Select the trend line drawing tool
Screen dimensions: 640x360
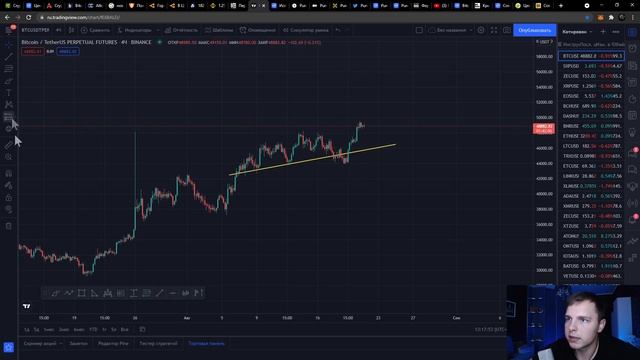click(9, 57)
